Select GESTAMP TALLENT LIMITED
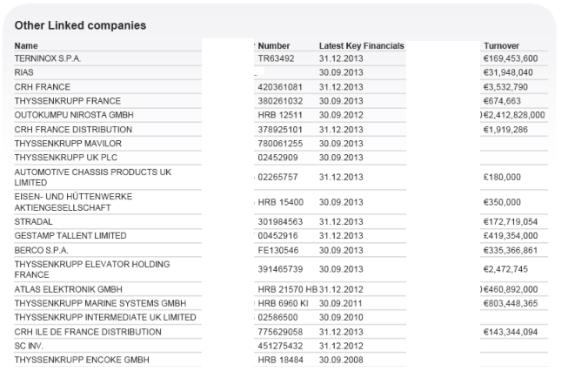This screenshot has height=378, width=588. (70, 236)
